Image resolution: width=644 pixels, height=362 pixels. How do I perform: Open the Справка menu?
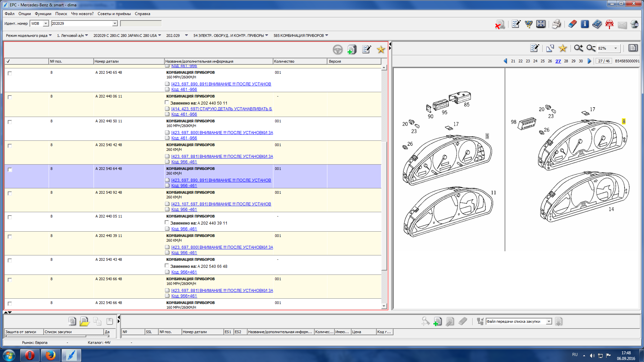(143, 14)
